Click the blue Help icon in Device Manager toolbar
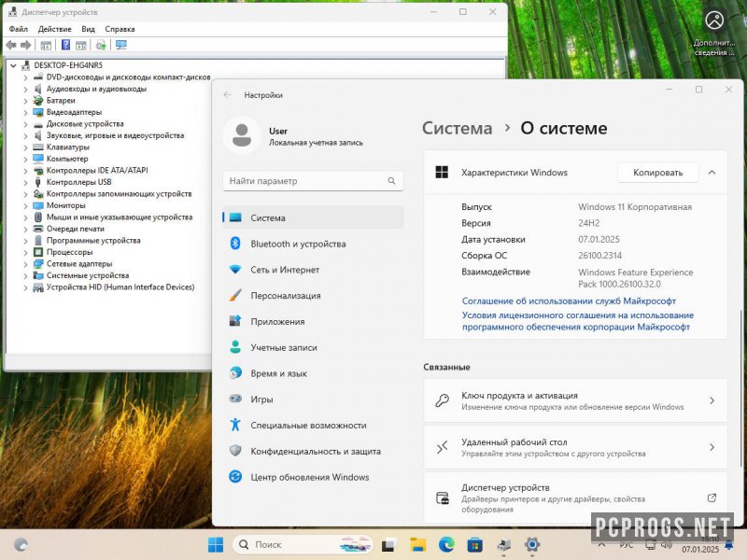The image size is (747, 560). [65, 45]
